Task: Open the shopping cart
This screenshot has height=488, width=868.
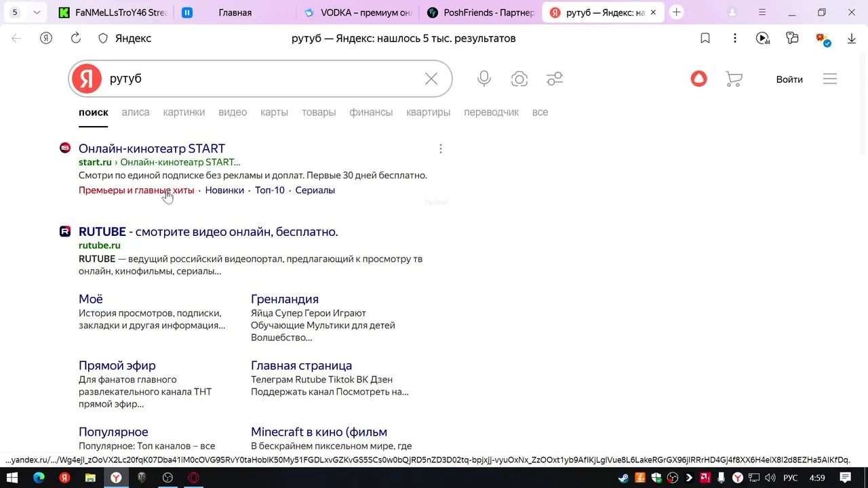Action: point(734,79)
